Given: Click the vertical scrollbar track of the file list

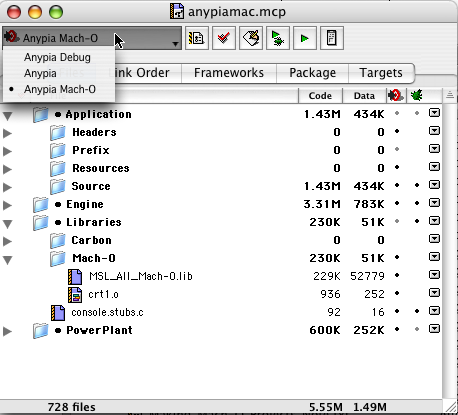Looking at the screenshot, I should (450, 250).
